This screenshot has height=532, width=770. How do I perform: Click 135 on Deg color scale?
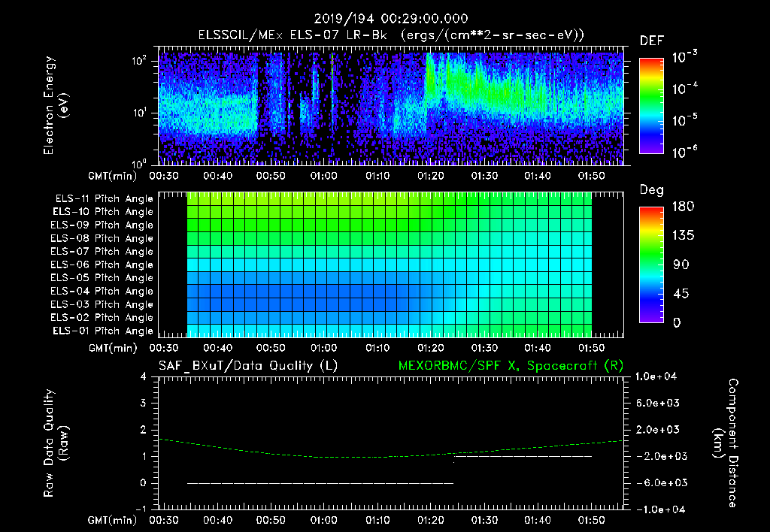(684, 236)
